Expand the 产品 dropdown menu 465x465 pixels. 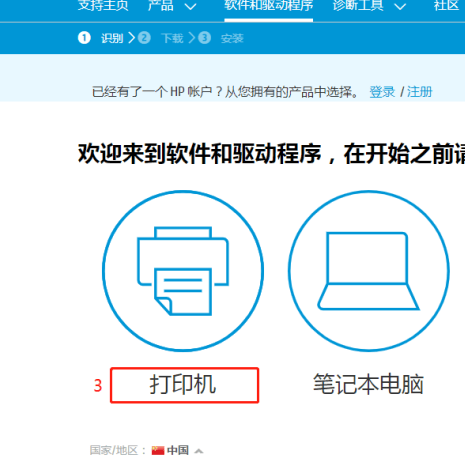coord(172,6)
